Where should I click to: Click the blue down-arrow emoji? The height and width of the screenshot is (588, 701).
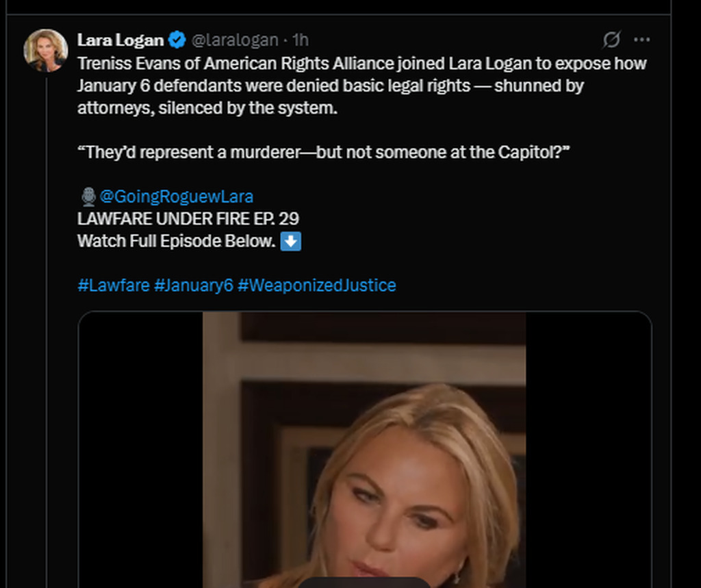pyautogui.click(x=291, y=241)
